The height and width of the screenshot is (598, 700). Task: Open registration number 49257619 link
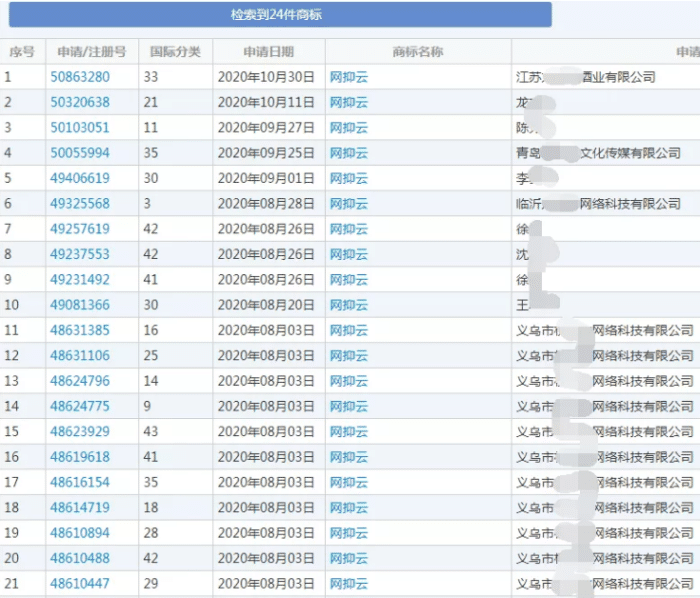click(80, 229)
